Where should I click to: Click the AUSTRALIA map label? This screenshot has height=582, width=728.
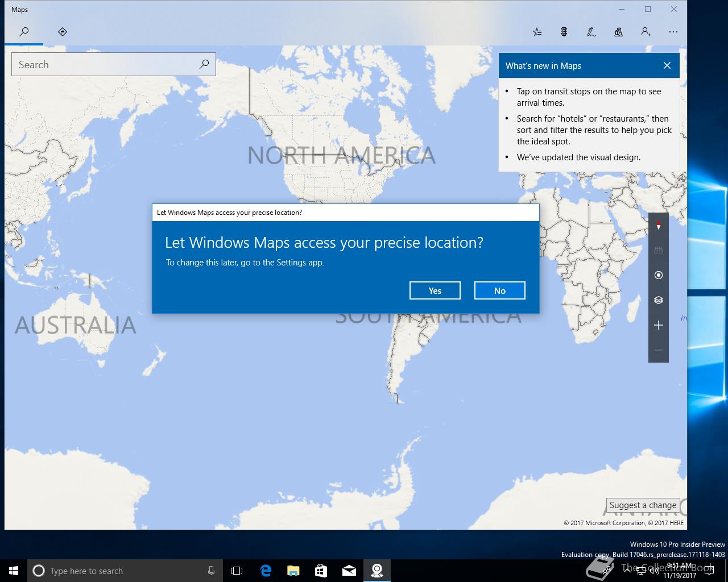tap(76, 325)
